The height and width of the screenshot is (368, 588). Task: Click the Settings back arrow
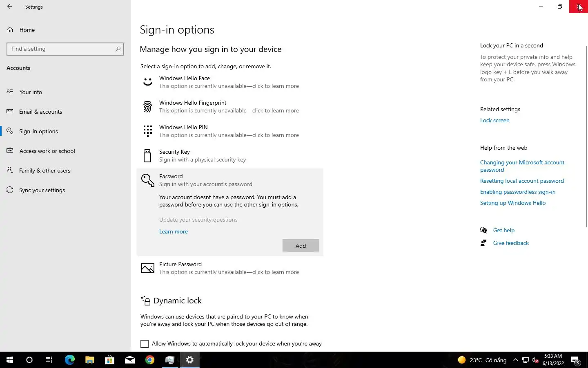(x=10, y=7)
